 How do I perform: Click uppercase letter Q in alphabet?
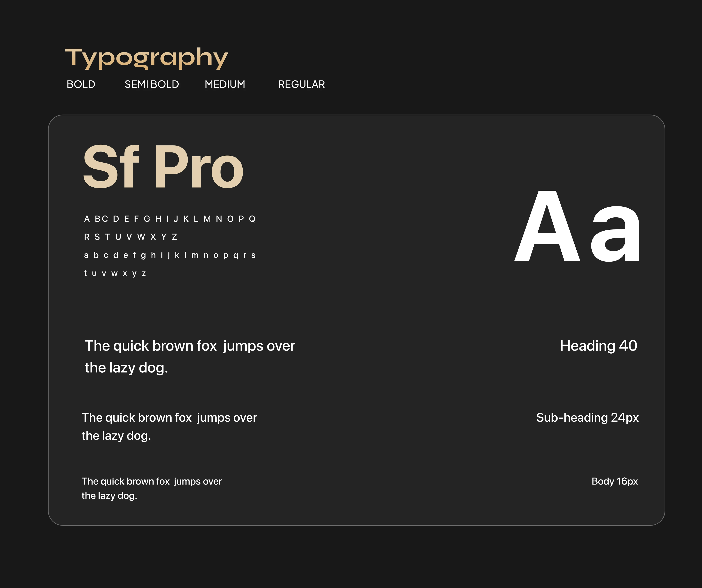[252, 219]
